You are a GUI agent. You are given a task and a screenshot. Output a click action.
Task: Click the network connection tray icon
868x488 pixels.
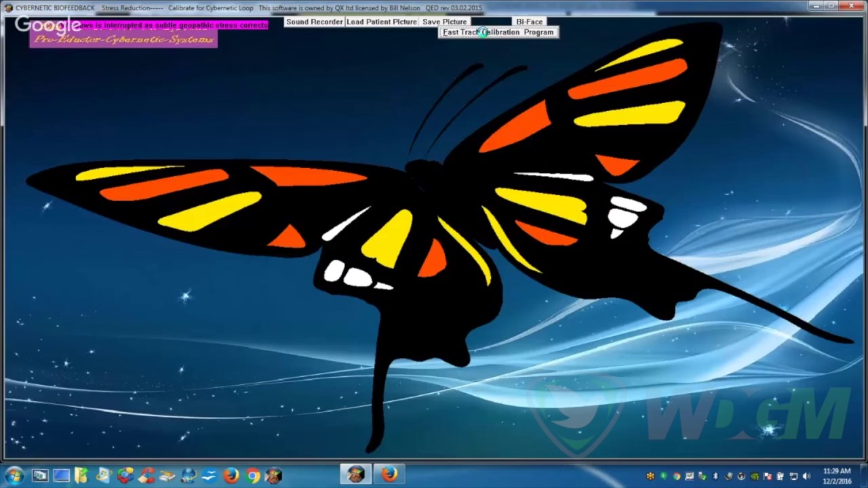(793, 476)
